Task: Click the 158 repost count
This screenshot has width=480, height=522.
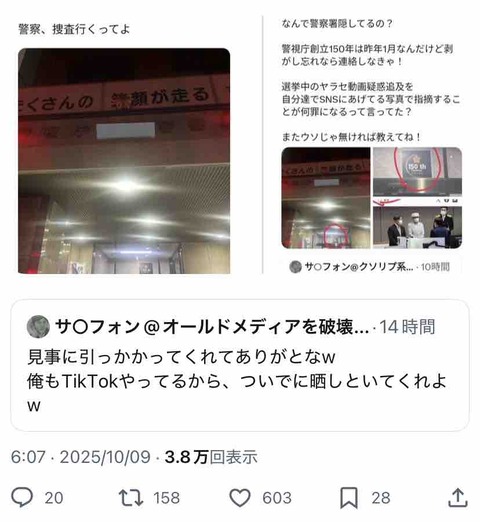Action: click(x=166, y=498)
